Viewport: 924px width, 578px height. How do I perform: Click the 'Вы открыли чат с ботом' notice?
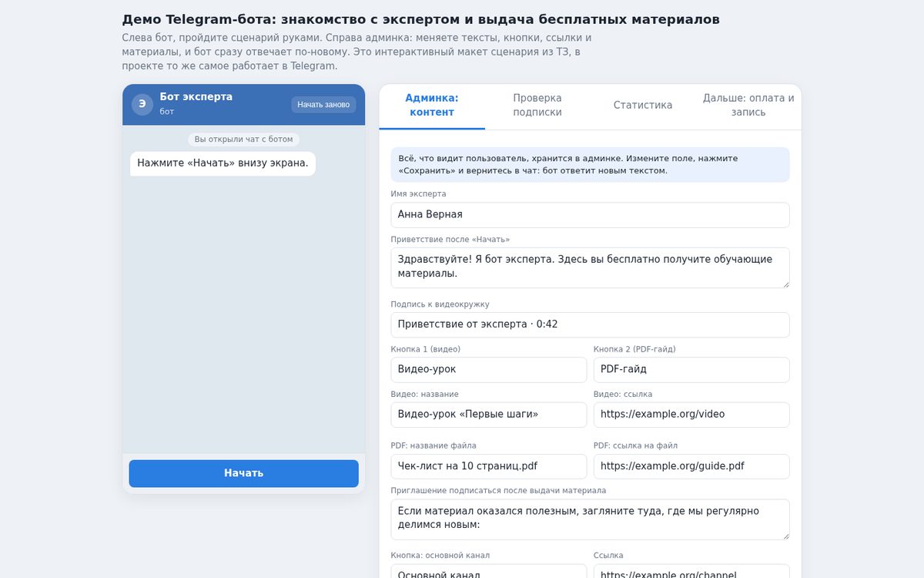(243, 139)
